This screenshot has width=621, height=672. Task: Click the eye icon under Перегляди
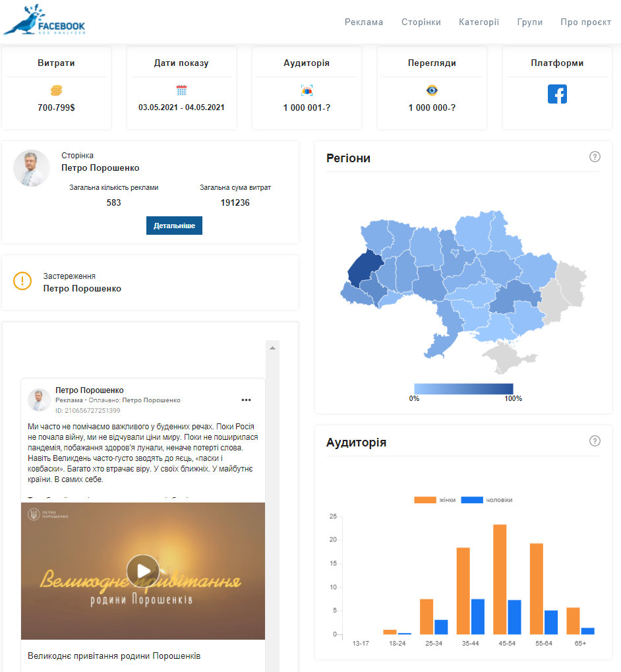[x=432, y=90]
